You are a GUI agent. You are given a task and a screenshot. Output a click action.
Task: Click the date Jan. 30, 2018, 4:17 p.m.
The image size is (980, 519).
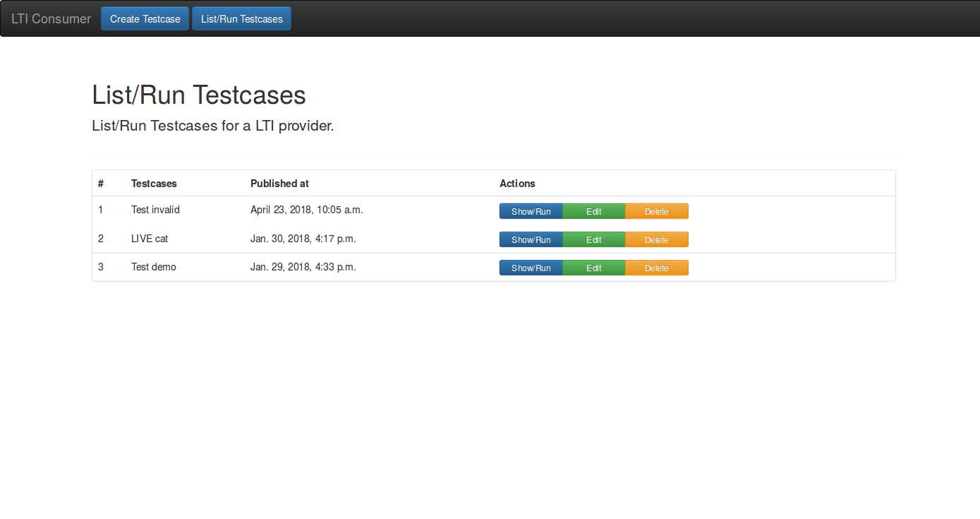pyautogui.click(x=303, y=239)
